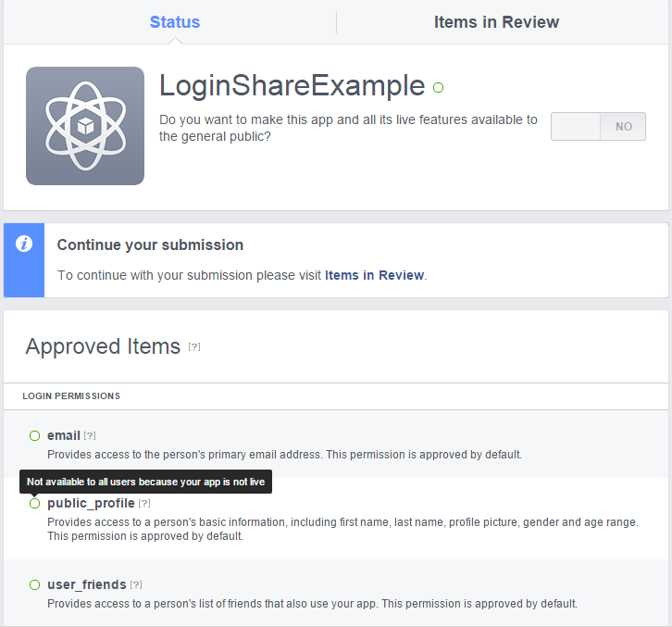Screen dimensions: 672x627
Task: Click the green status circle next to LoginShareExample
Action: point(438,87)
